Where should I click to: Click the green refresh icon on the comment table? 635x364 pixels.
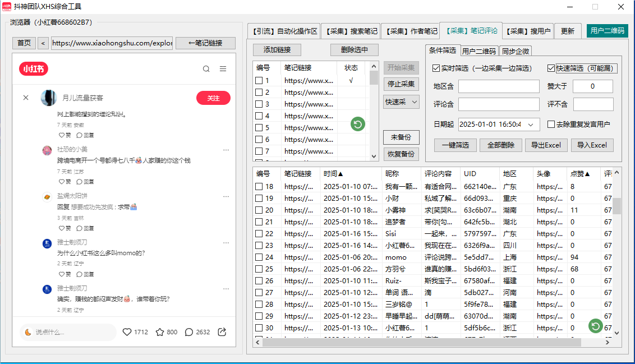pos(595,325)
